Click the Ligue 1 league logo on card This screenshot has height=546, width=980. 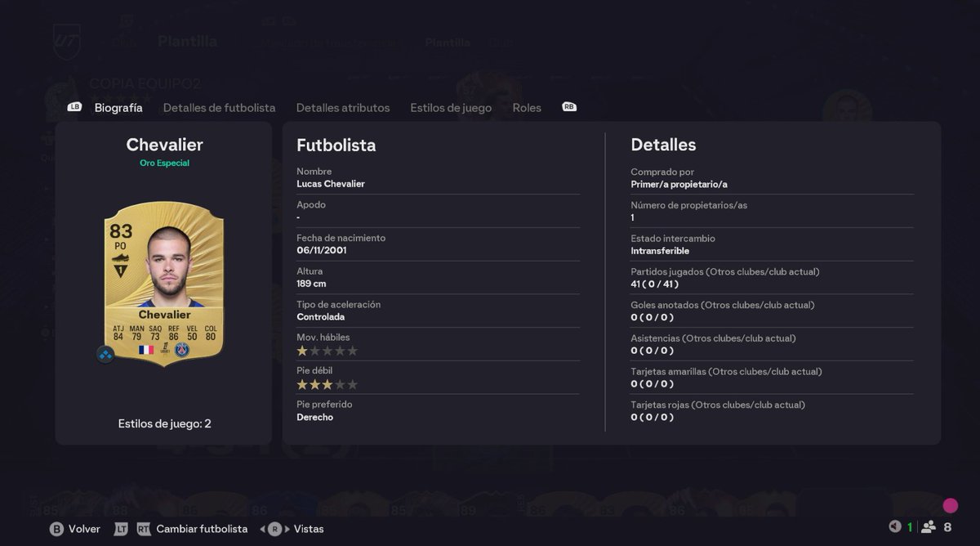(x=164, y=349)
